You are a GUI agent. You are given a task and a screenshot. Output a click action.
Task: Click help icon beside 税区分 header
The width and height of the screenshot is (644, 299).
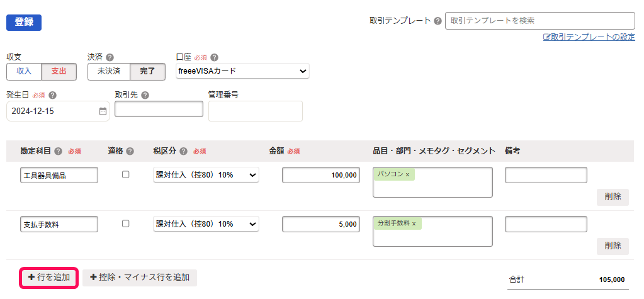pos(184,151)
